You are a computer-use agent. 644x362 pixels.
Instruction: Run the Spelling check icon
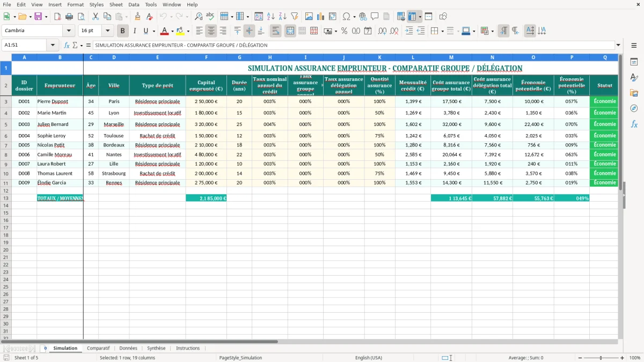pos(210,17)
